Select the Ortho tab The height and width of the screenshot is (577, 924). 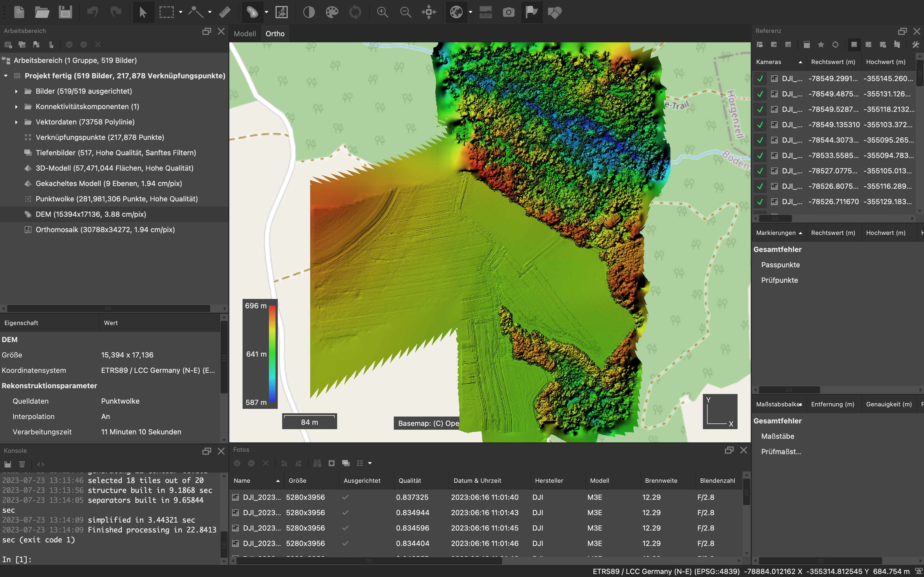coord(275,34)
